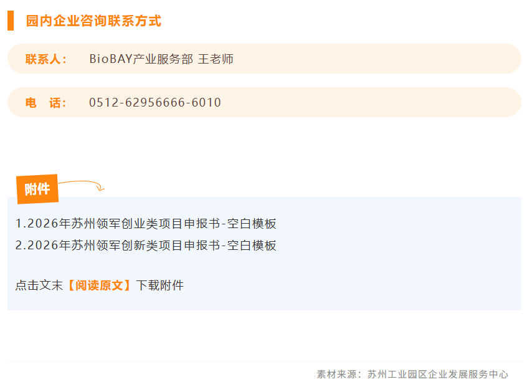Click the 点击文末 text
532x392 pixels.
[x=39, y=285]
